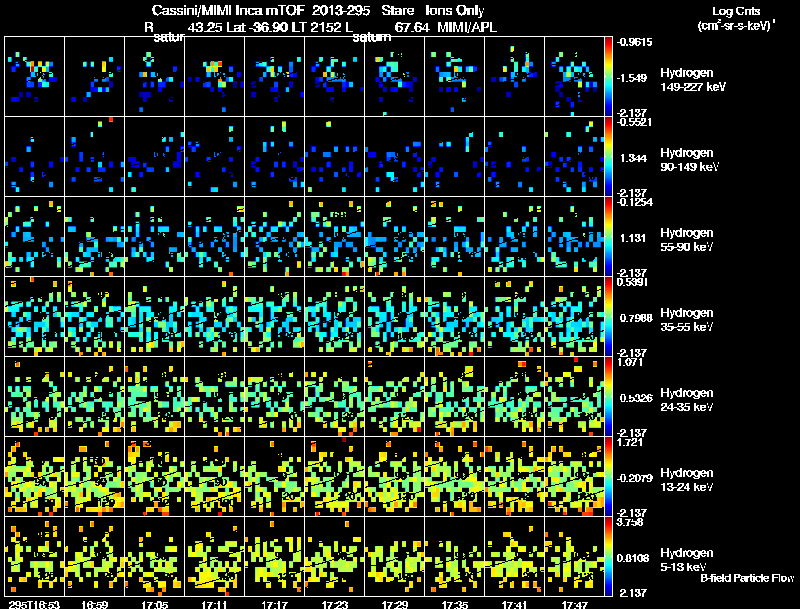Click the 'Hydrogen 90-149 keV' row label

689,160
